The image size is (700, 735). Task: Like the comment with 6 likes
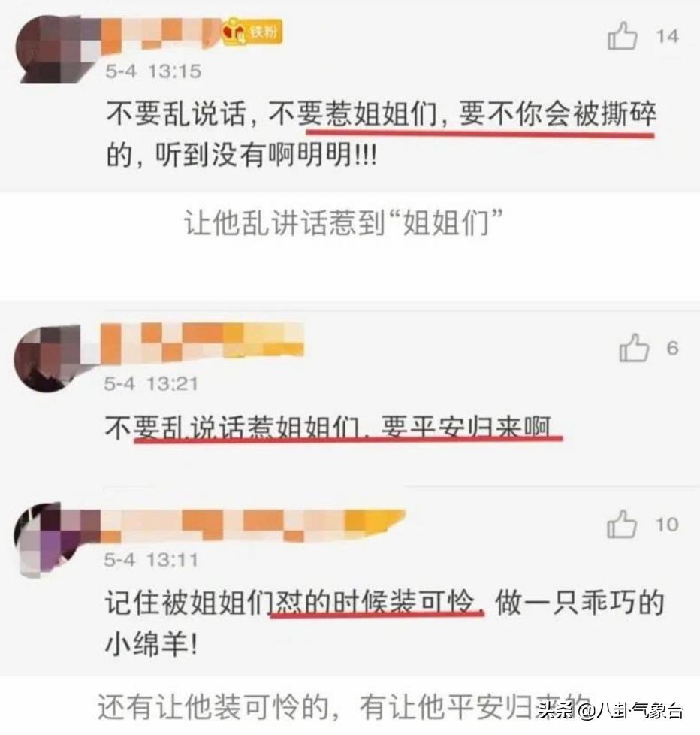[x=634, y=348]
